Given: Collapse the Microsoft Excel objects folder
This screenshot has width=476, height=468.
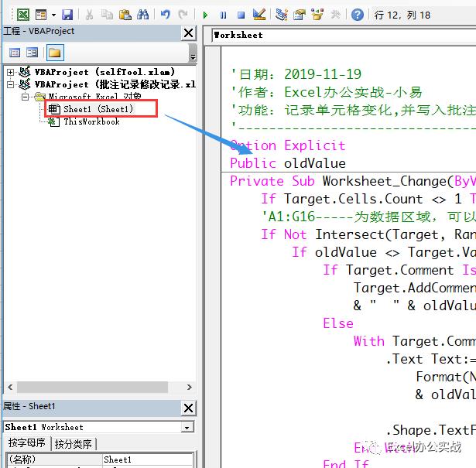Looking at the screenshot, I should [26, 97].
